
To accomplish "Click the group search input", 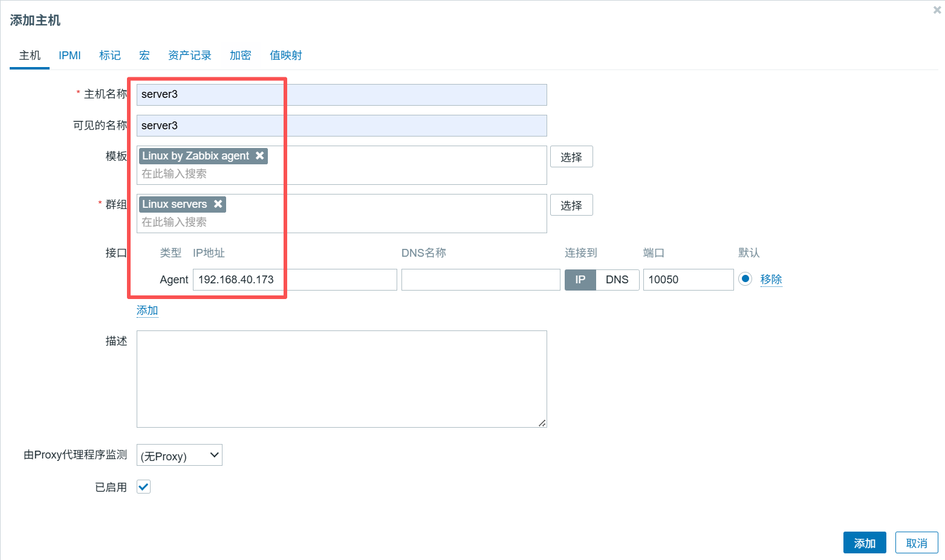I will [342, 222].
